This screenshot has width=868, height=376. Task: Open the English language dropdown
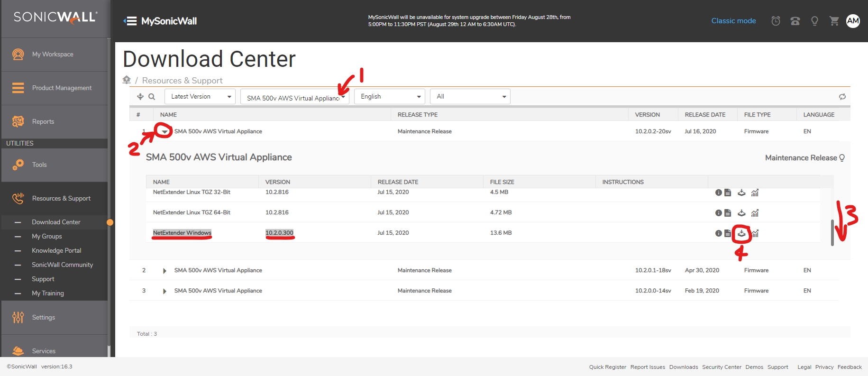point(390,97)
